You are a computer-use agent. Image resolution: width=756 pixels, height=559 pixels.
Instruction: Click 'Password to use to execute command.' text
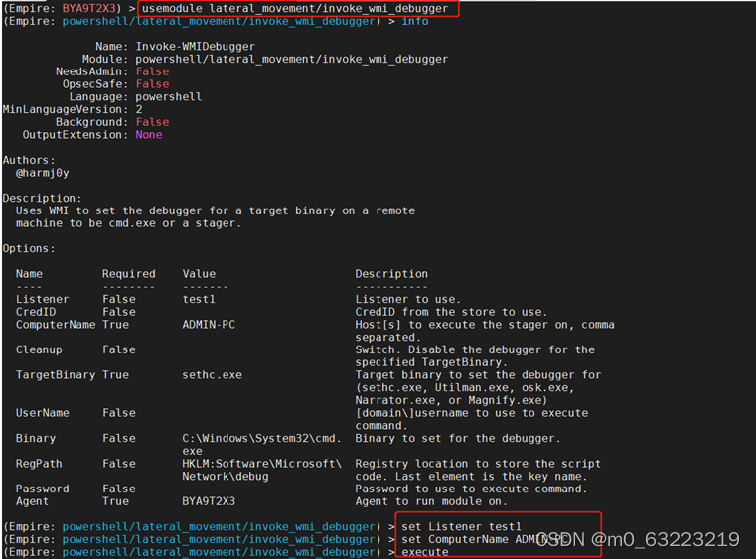[x=472, y=489]
